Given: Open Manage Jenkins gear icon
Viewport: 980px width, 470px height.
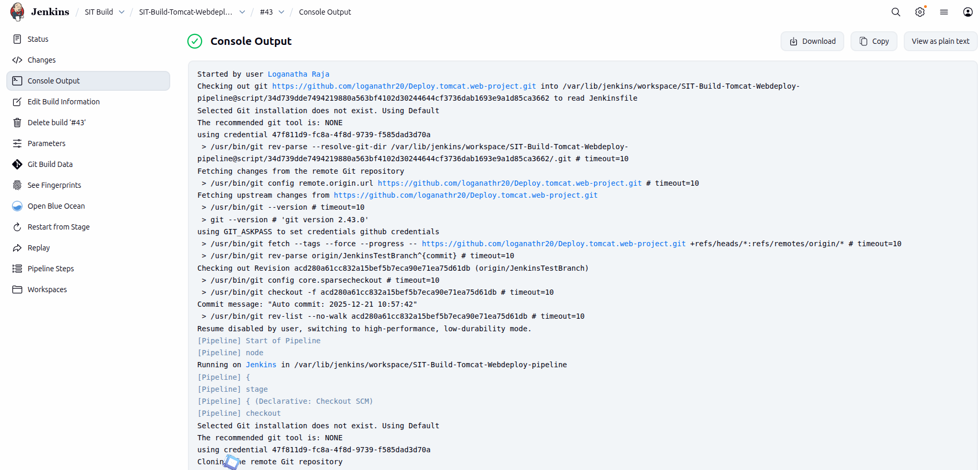Looking at the screenshot, I should [x=919, y=12].
